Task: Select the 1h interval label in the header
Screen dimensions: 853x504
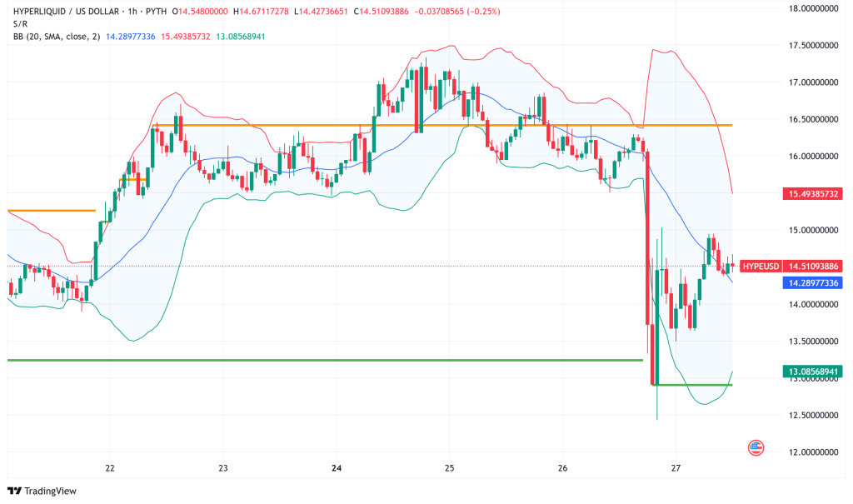Action: (132, 12)
